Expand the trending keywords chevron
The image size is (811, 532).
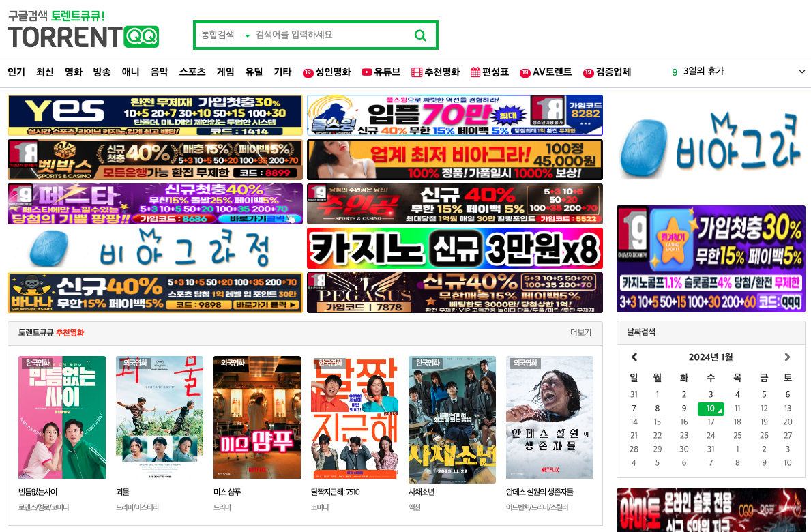[x=801, y=72]
